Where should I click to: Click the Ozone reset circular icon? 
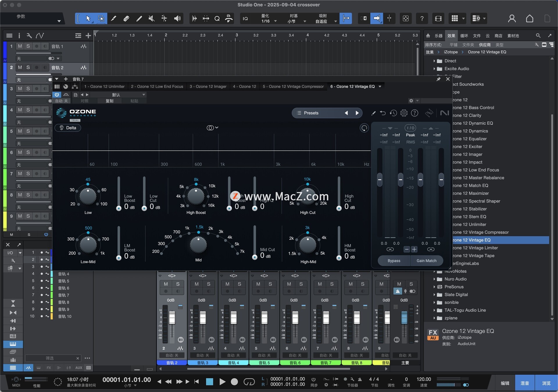tap(364, 128)
